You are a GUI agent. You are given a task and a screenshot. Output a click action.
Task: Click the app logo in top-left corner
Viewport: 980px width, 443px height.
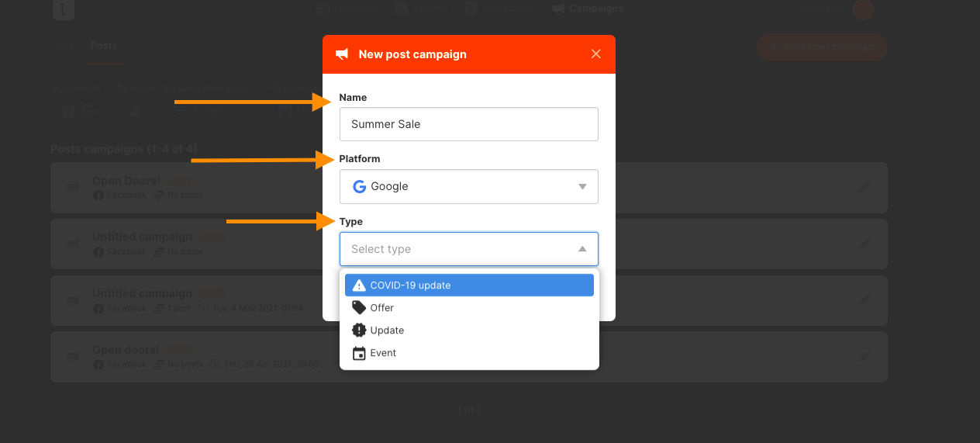click(64, 9)
